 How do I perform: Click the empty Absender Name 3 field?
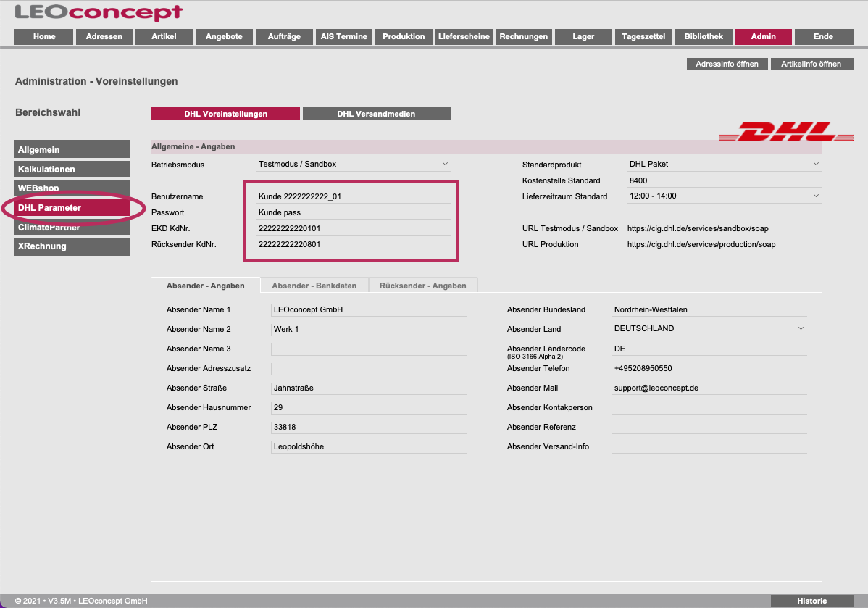(369, 349)
